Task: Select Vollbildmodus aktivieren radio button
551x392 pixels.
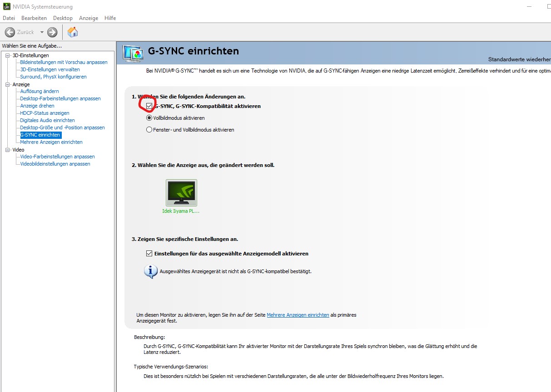Action: pyautogui.click(x=149, y=118)
